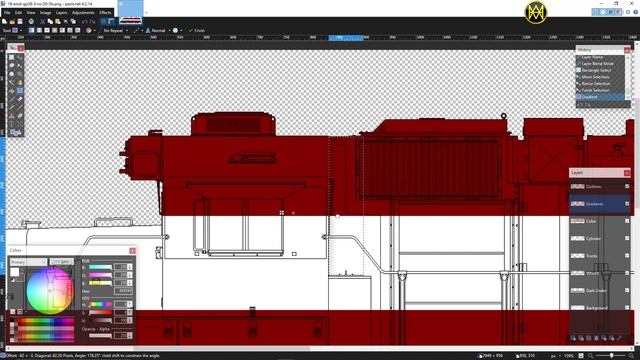Viewport: 640px width, 360px height.
Task: Close the Layers panel
Action: point(627,173)
